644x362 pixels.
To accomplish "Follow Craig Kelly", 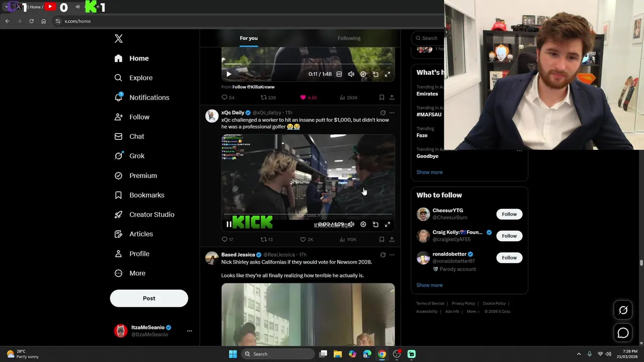I will click(509, 236).
